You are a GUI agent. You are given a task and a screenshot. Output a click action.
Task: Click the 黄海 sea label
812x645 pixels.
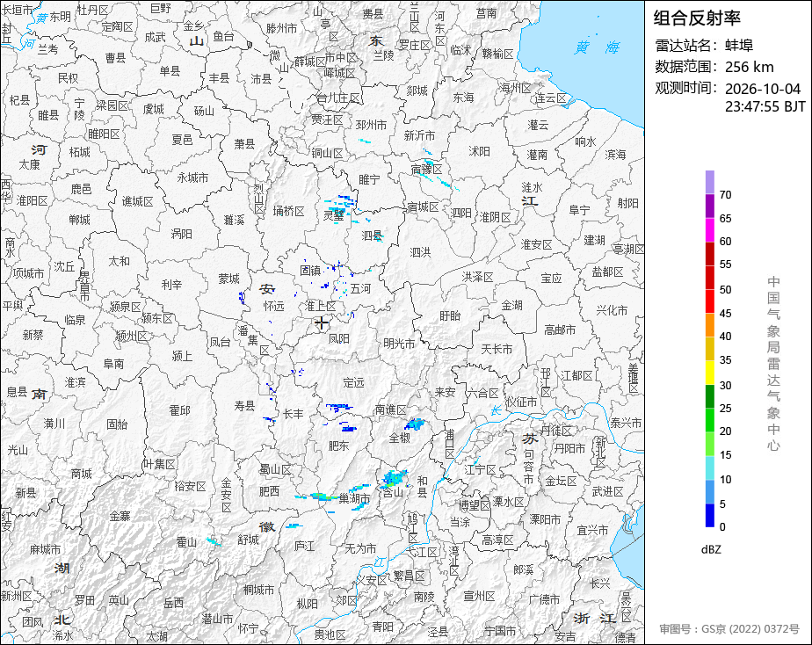pyautogui.click(x=597, y=47)
